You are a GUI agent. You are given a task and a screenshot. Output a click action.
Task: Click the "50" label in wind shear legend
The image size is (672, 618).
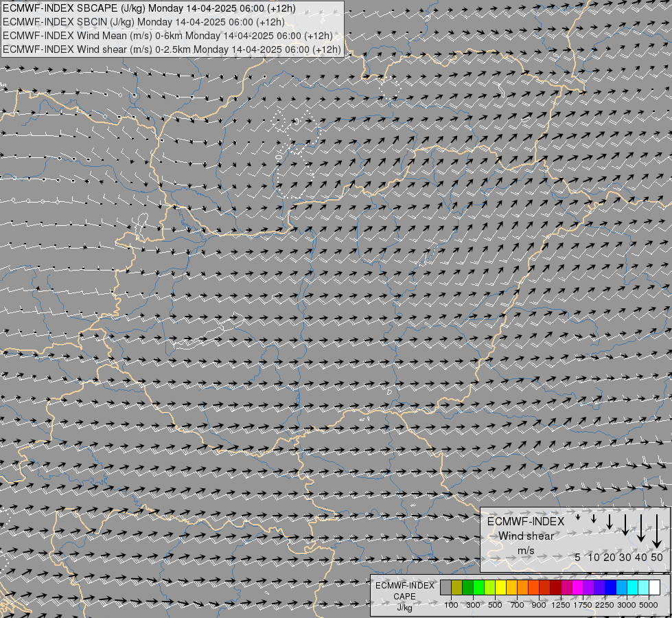point(657,557)
